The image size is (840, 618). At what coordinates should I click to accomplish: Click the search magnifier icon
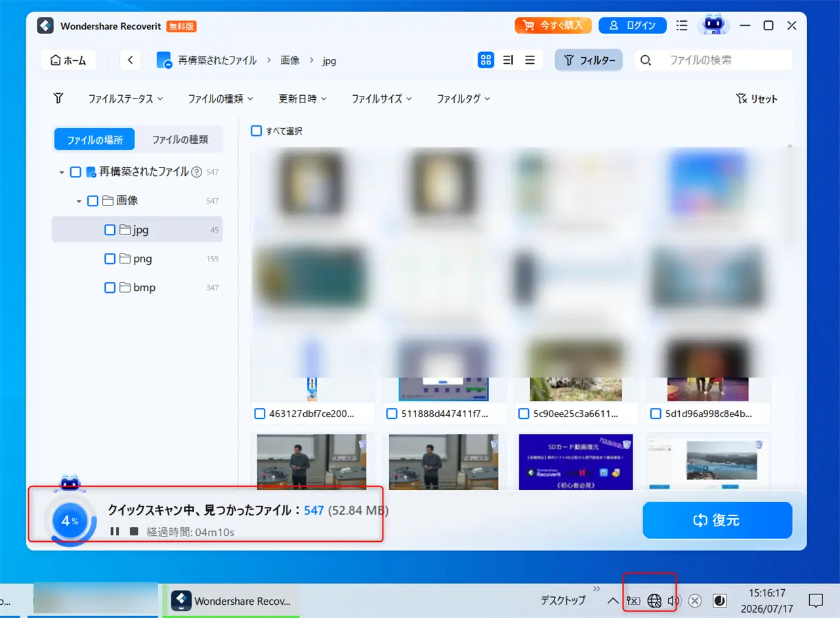[645, 60]
